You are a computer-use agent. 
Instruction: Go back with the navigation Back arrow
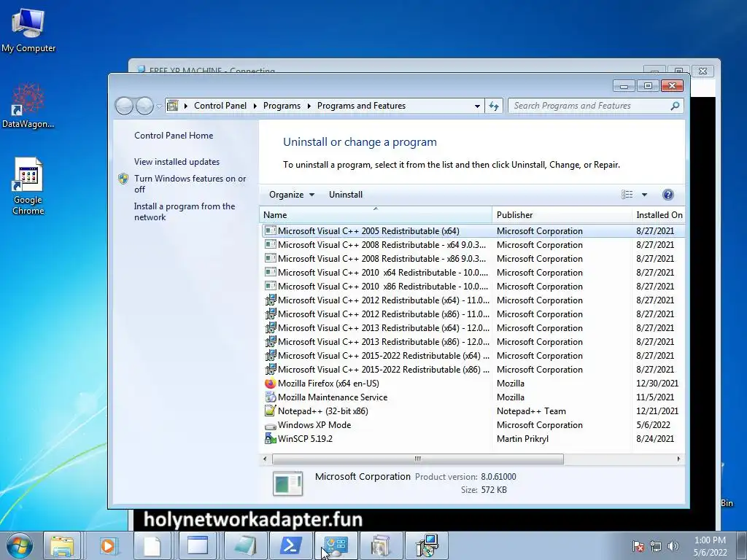coord(124,106)
